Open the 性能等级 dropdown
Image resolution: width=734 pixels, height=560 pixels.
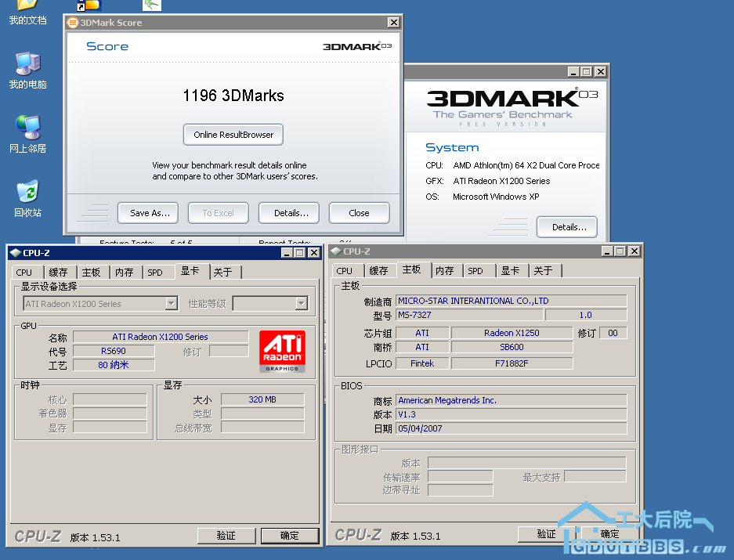tap(302, 303)
